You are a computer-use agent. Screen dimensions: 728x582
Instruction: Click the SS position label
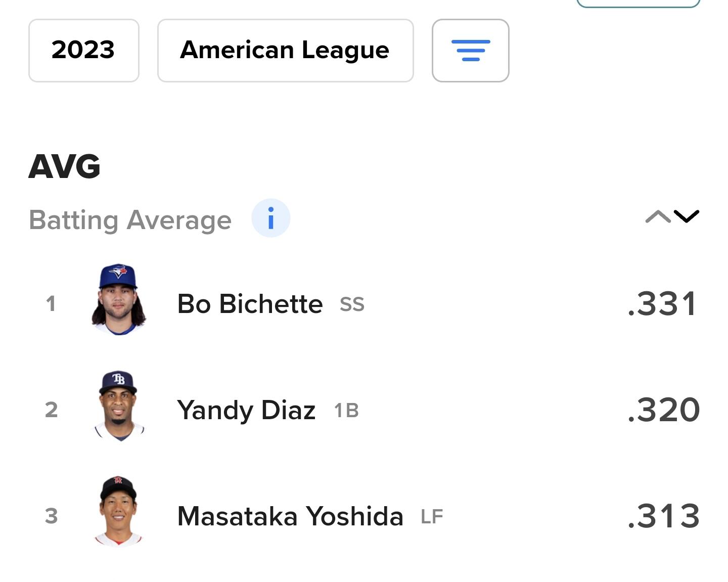[352, 305]
